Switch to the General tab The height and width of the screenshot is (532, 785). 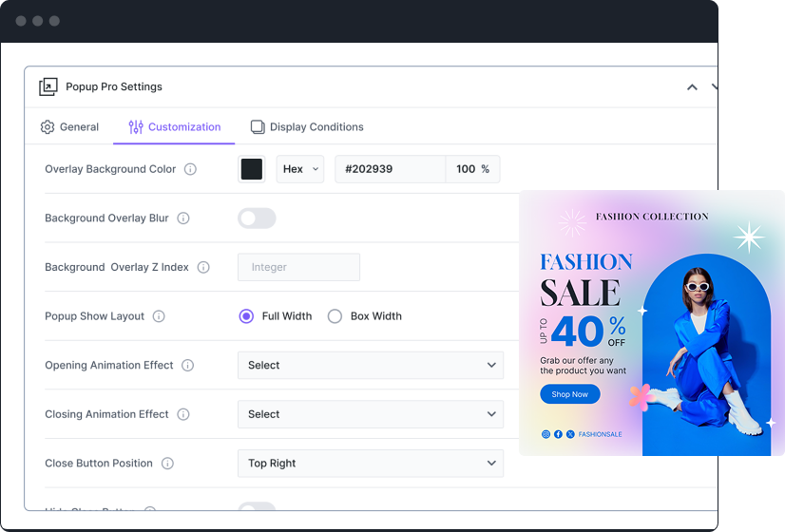coord(69,127)
